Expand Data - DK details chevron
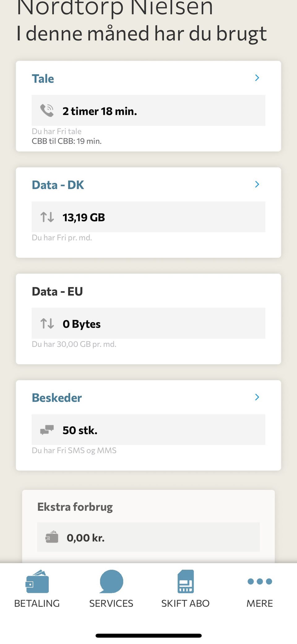Screen dimensions: 297x644 [x=257, y=184]
